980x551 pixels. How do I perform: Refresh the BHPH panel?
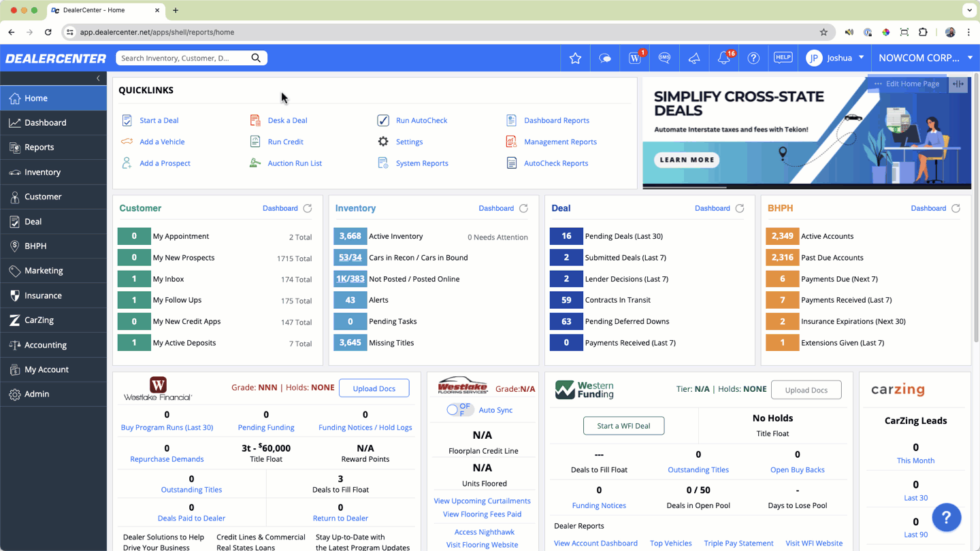click(x=955, y=208)
